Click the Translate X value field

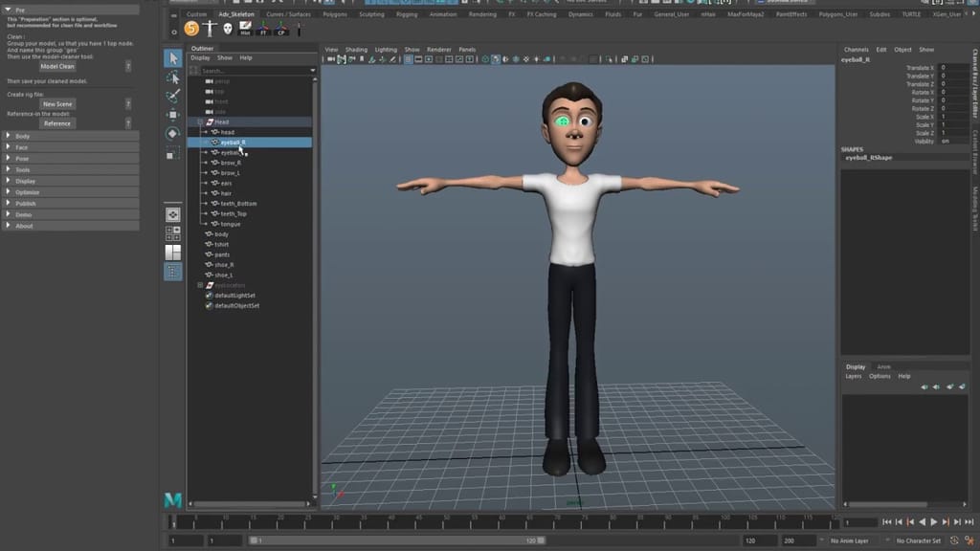click(953, 68)
